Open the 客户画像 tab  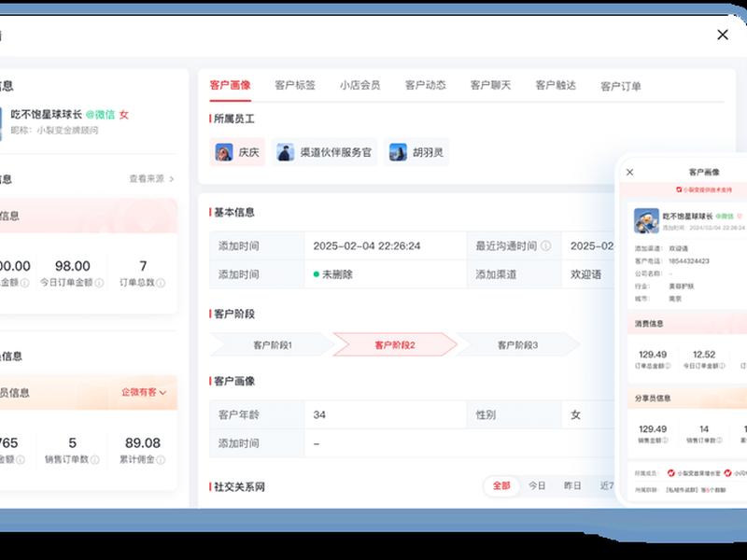[230, 85]
